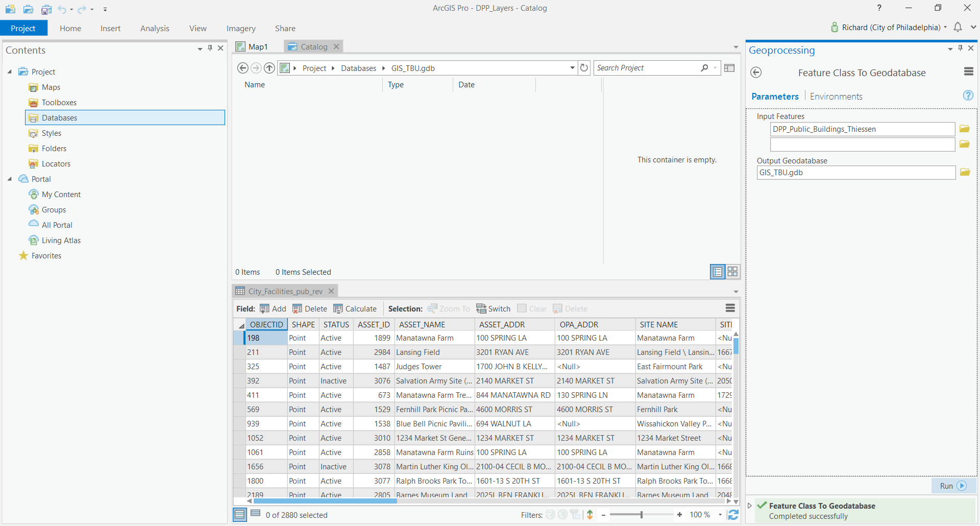Viewport: 980px width, 526px height.
Task: Select Toolboxes in the Contents tree
Action: pyautogui.click(x=59, y=102)
